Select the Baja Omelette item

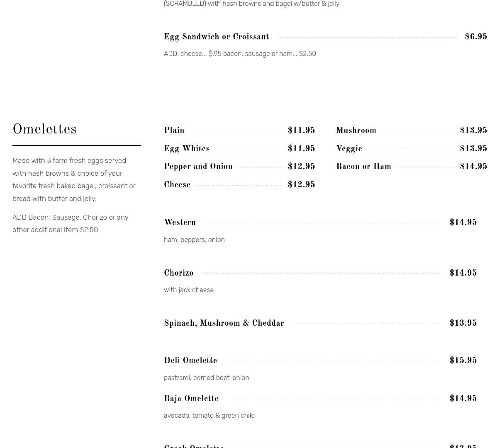tap(191, 399)
